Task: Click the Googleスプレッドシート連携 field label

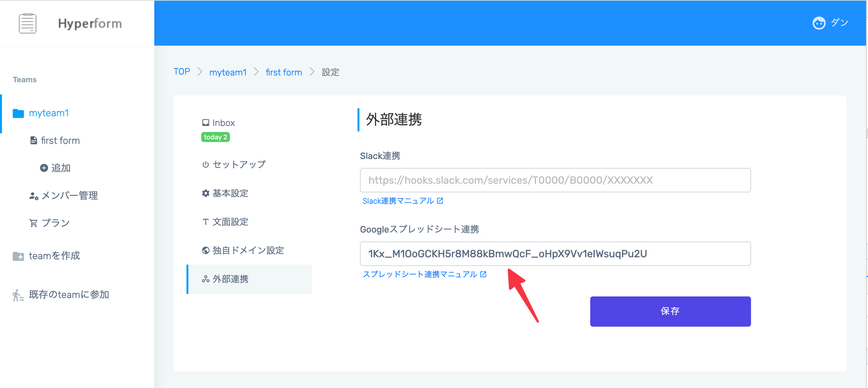Action: tap(419, 229)
